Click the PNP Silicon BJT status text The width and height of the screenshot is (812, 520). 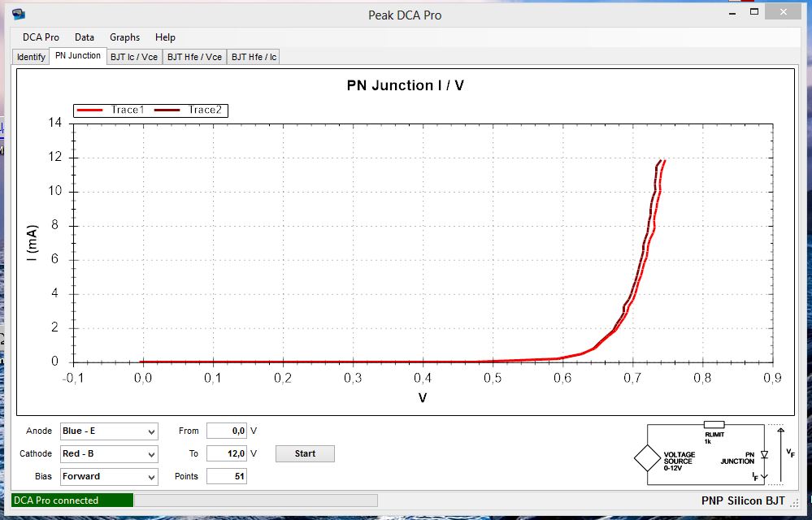tap(743, 500)
